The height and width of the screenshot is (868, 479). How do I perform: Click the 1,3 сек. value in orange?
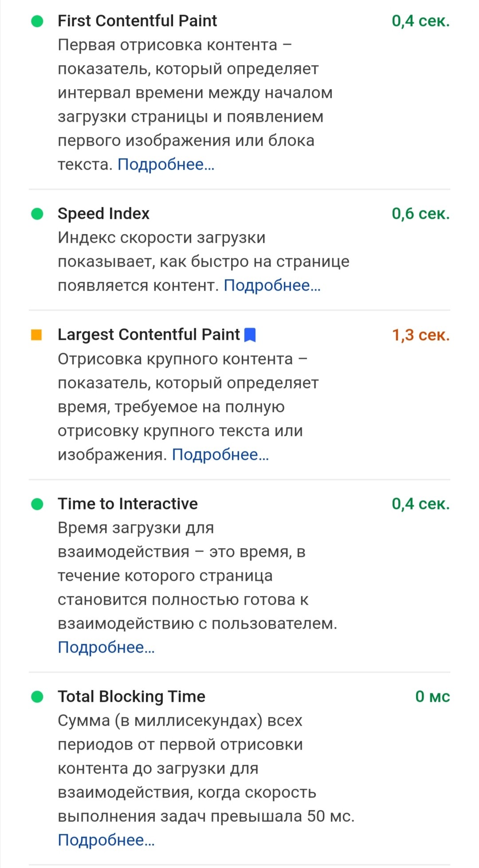tap(421, 335)
